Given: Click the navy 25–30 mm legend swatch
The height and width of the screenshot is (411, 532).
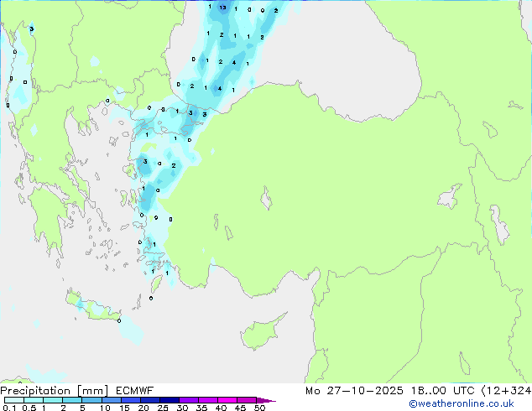Looking at the screenshot, I should [x=170, y=400].
